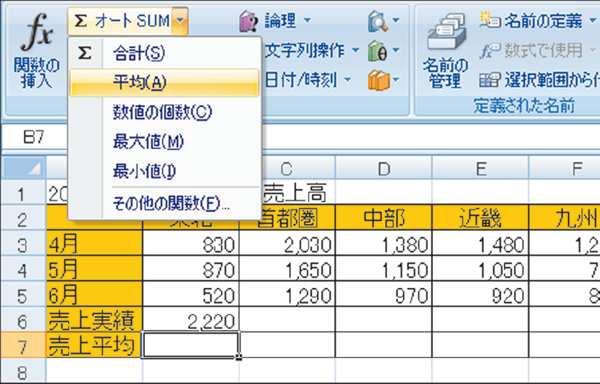This screenshot has width=600, height=384.
Task: Click the 論理 (Logical) functions book icon
Action: [249, 21]
